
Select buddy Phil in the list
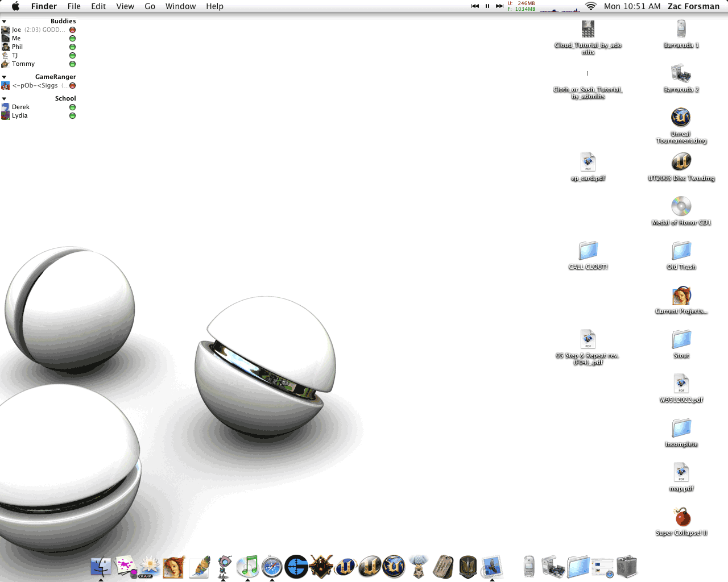tap(39, 47)
